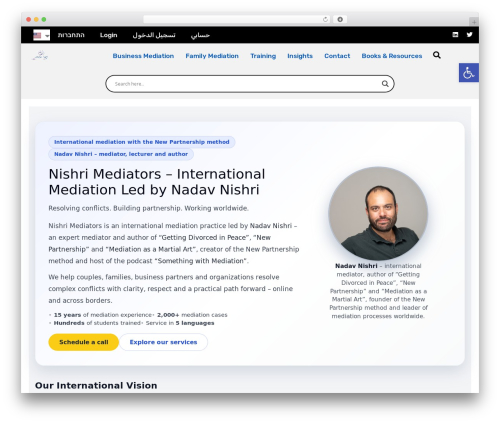Click the 'Service in 5 languages' stat

click(180, 323)
